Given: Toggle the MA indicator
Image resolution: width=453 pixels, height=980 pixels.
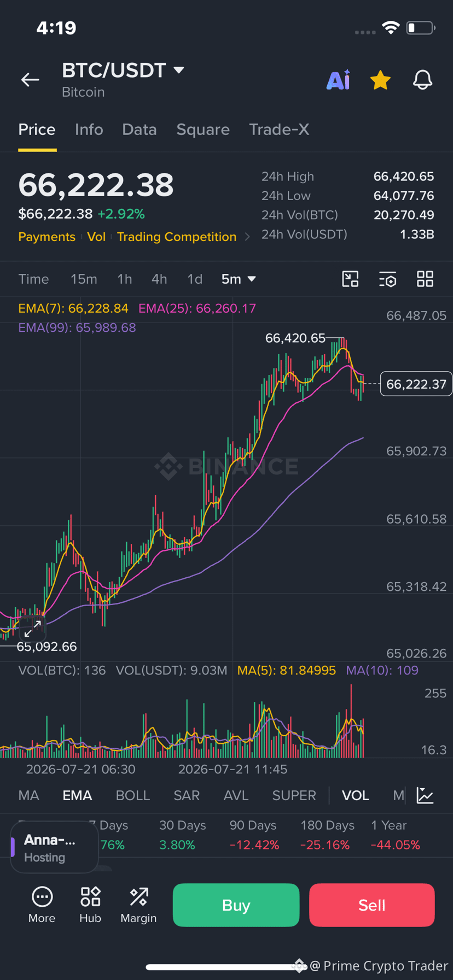Looking at the screenshot, I should click(x=28, y=795).
